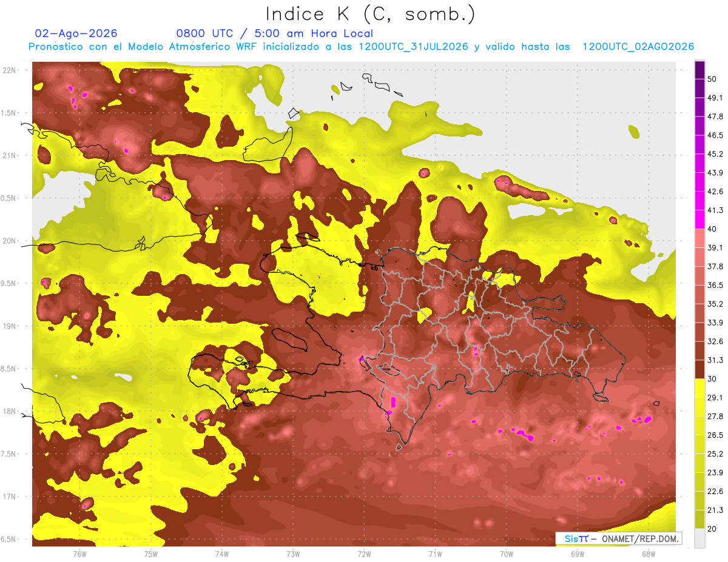Click the legend value "49.1"
Image resolution: width=728 pixels, height=562 pixels.
[x=715, y=98]
